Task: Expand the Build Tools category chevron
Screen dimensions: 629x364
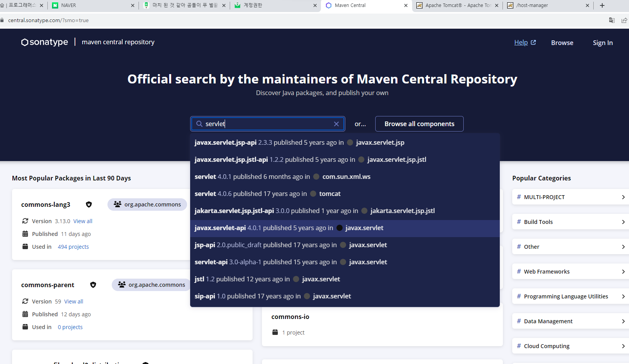Action: point(623,222)
